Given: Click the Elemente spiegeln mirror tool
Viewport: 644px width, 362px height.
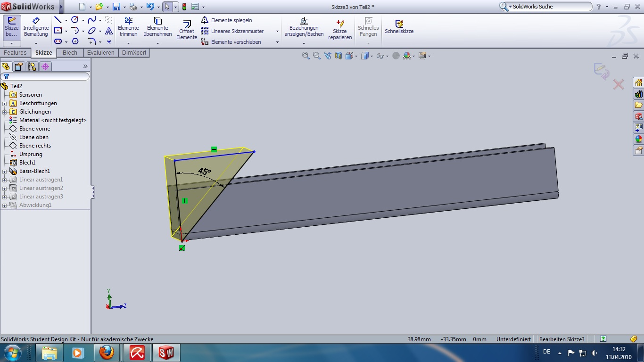Looking at the screenshot, I should click(226, 20).
